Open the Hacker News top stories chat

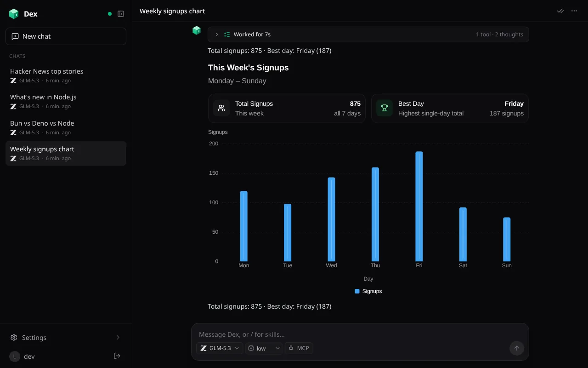(66, 75)
